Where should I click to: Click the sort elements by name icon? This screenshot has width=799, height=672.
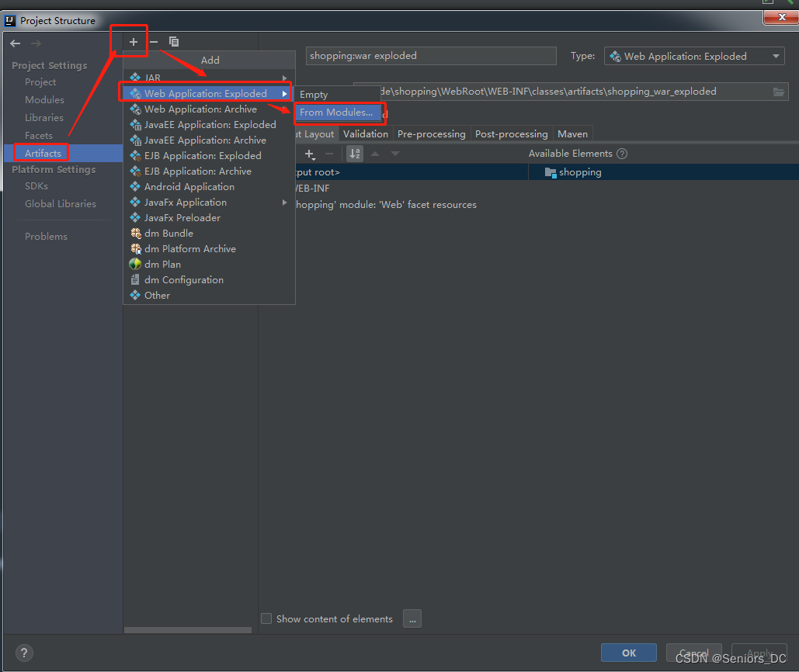[x=355, y=154]
